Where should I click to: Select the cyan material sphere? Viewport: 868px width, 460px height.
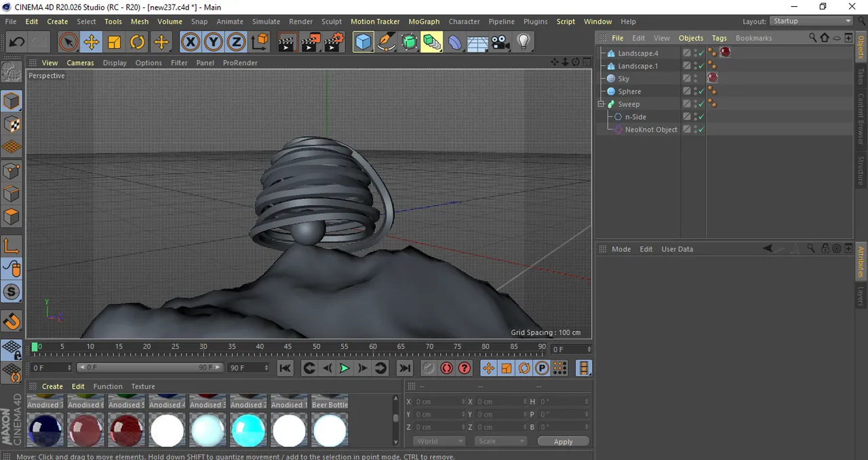pyautogui.click(x=248, y=430)
